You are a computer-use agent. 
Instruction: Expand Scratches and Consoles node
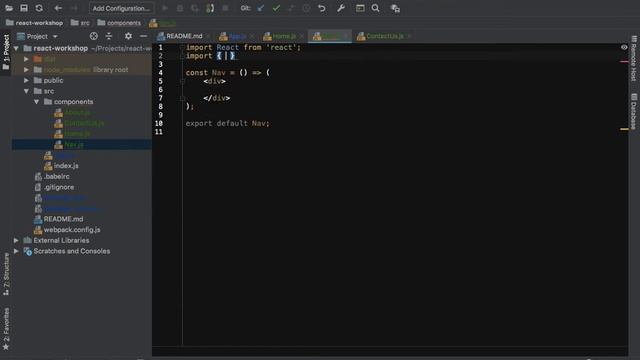16,251
